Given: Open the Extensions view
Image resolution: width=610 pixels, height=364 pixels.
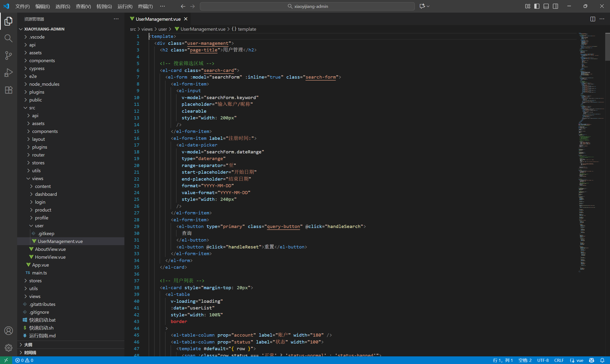Looking at the screenshot, I should tap(8, 90).
